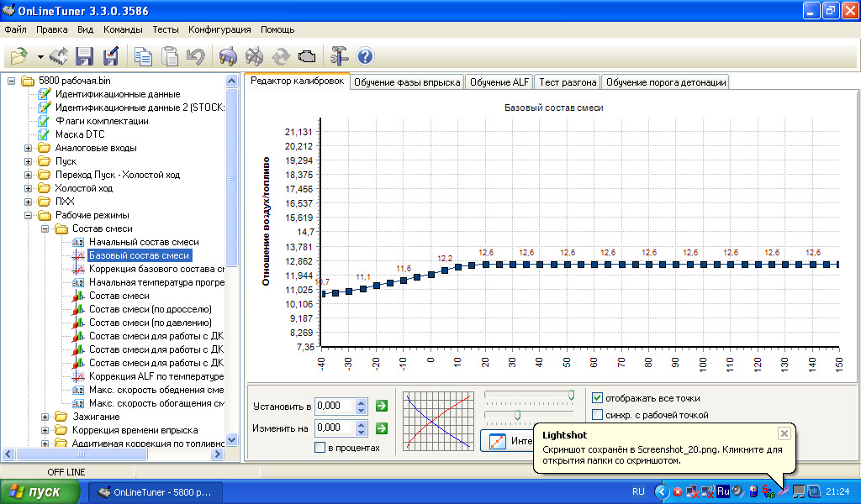Expand the 'Зажигание' tree folder

pos(45,417)
